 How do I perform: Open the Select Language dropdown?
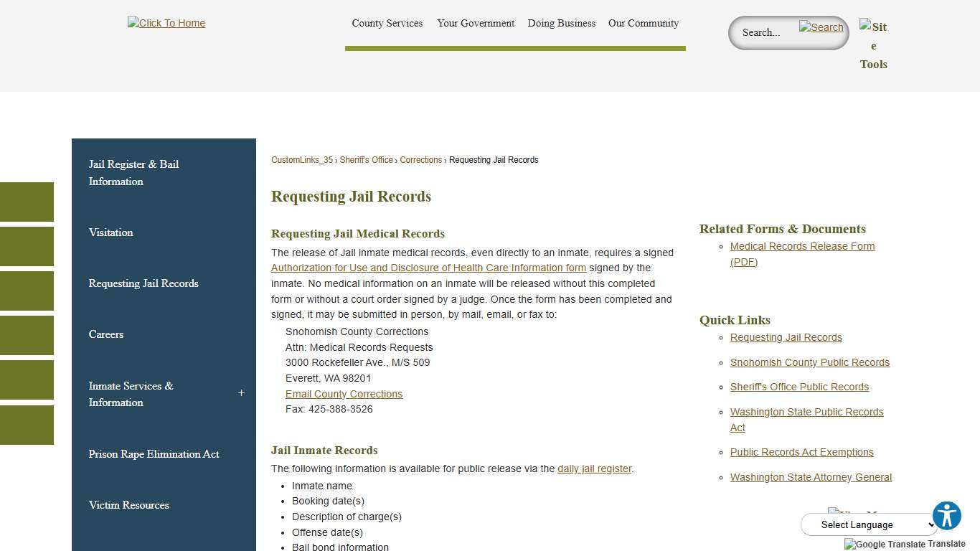click(x=869, y=524)
